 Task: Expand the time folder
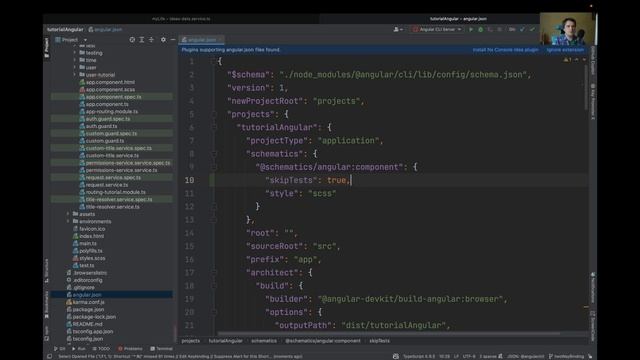75,60
